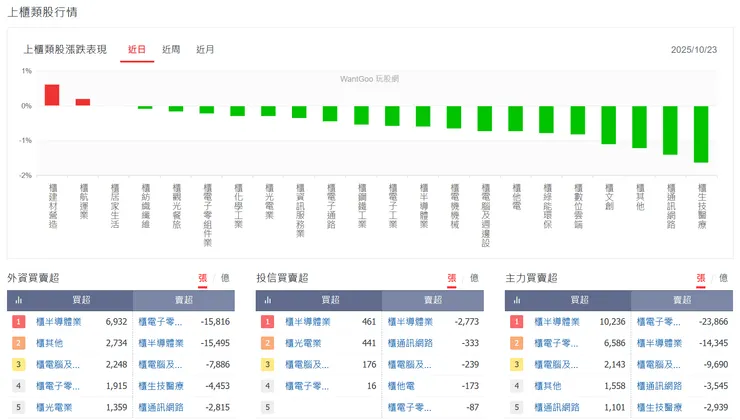Select 張 unit for 主力買賣超
The height and width of the screenshot is (420, 740).
(x=701, y=278)
